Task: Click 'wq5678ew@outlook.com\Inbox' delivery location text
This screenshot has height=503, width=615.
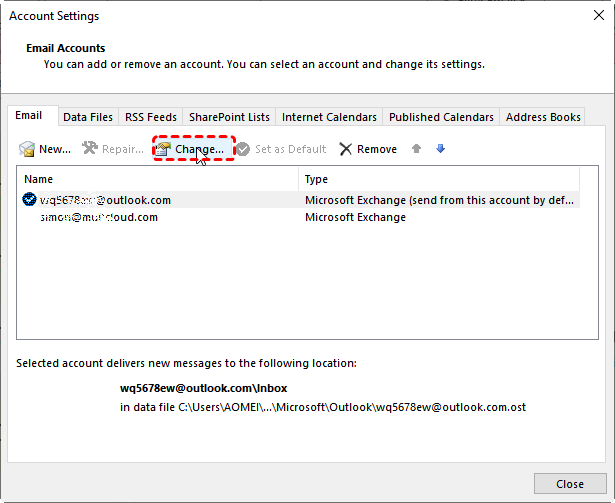Action: 204,388
